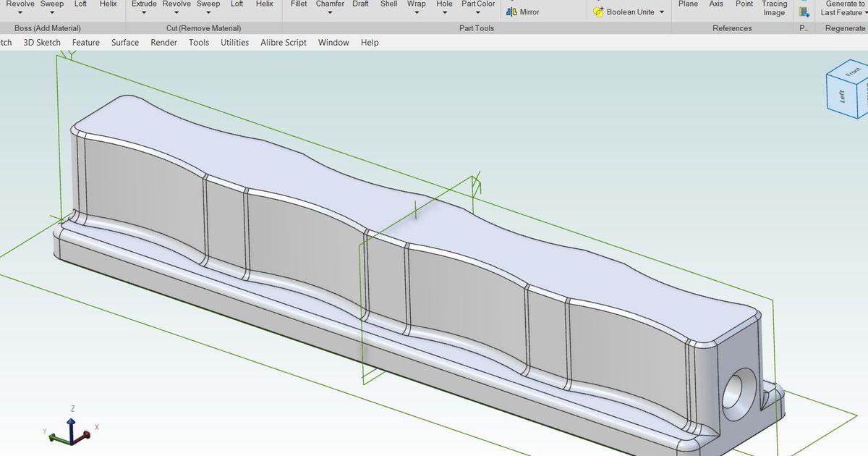Screen dimensions: 868x456
Task: Click the Front face of the view cube
Action: (854, 72)
